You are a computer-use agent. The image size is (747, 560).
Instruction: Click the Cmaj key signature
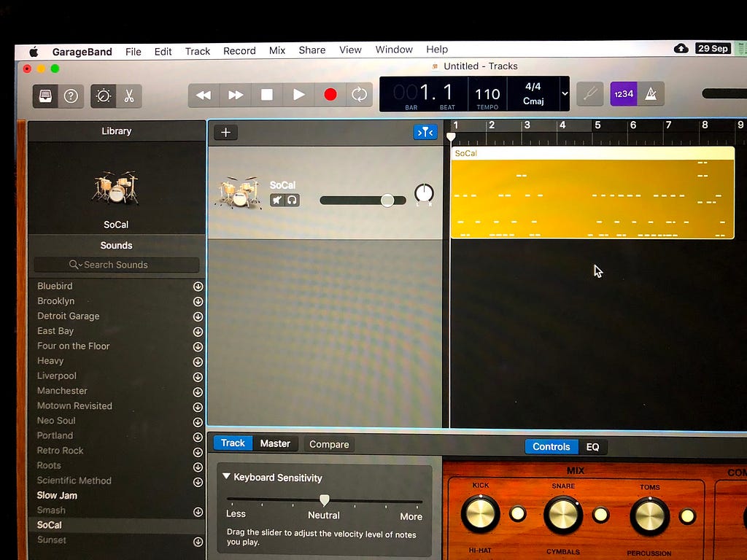pos(533,101)
